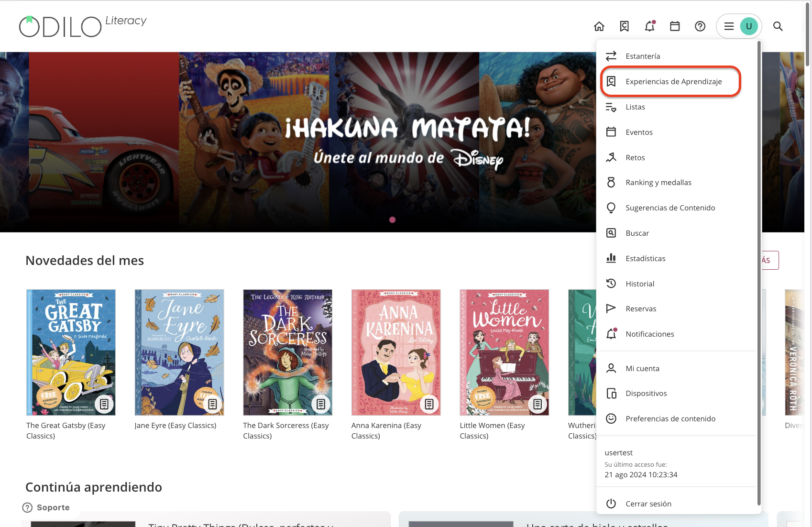Open the help question mark icon in header
Screen dimensions: 812x527
tap(700, 26)
